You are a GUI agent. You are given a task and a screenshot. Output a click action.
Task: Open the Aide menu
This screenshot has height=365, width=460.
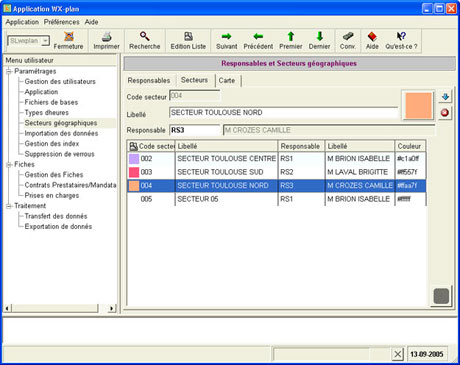coord(91,22)
